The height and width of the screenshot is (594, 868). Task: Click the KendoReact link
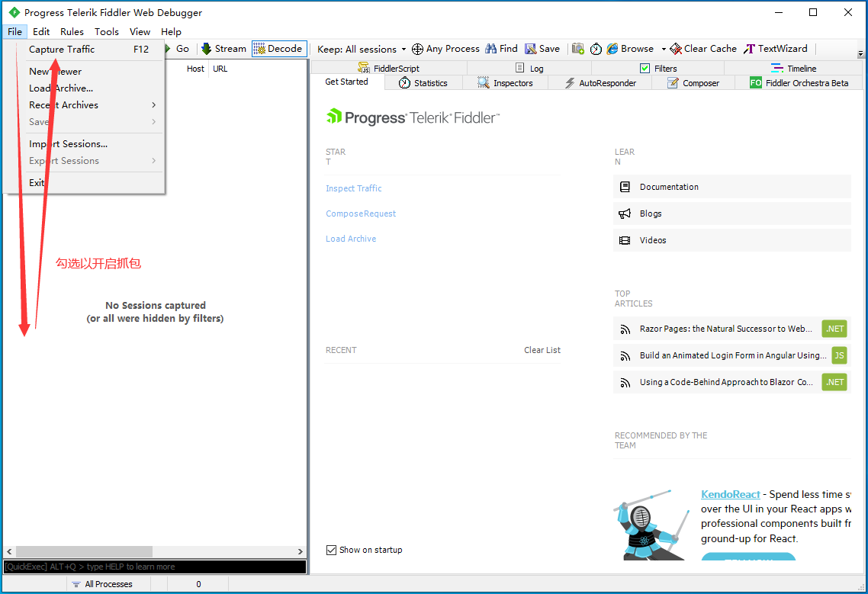coord(730,494)
